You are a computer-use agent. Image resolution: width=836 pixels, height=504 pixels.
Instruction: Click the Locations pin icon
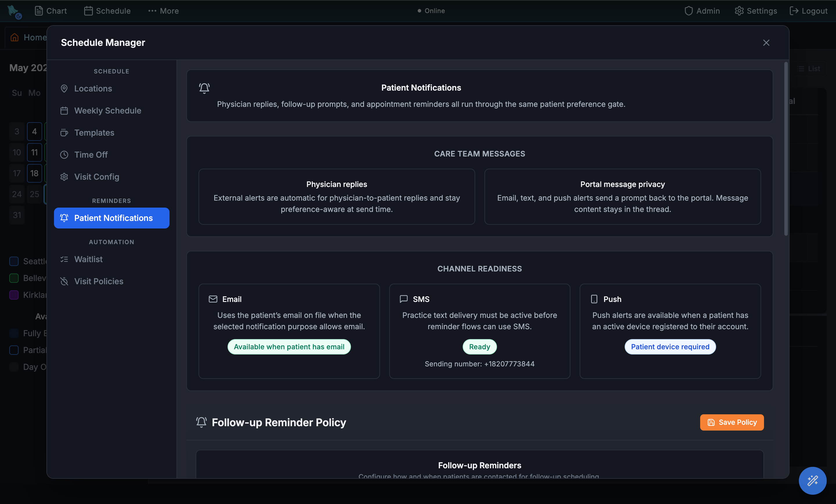pos(64,89)
